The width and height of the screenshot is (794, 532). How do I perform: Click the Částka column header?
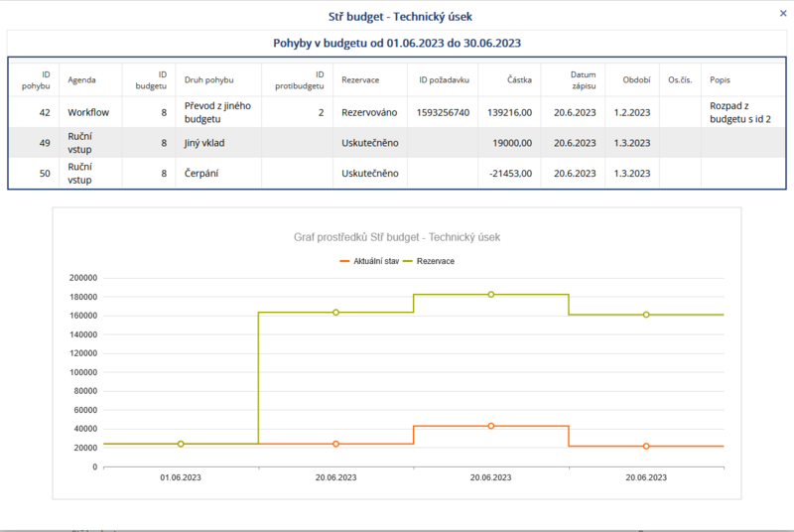[519, 80]
